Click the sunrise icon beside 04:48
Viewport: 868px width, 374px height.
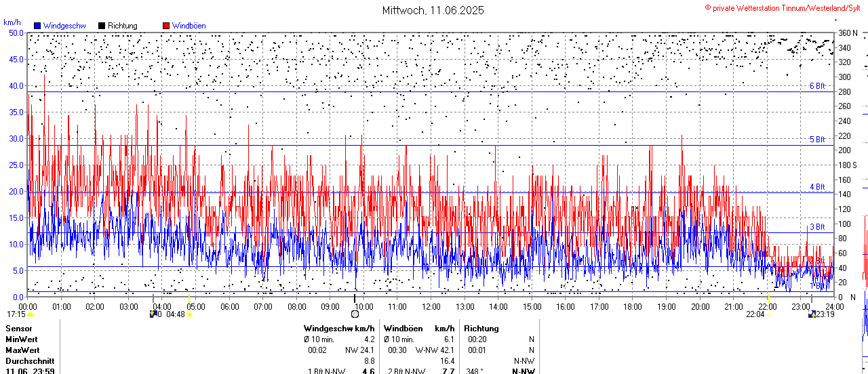[x=189, y=314]
